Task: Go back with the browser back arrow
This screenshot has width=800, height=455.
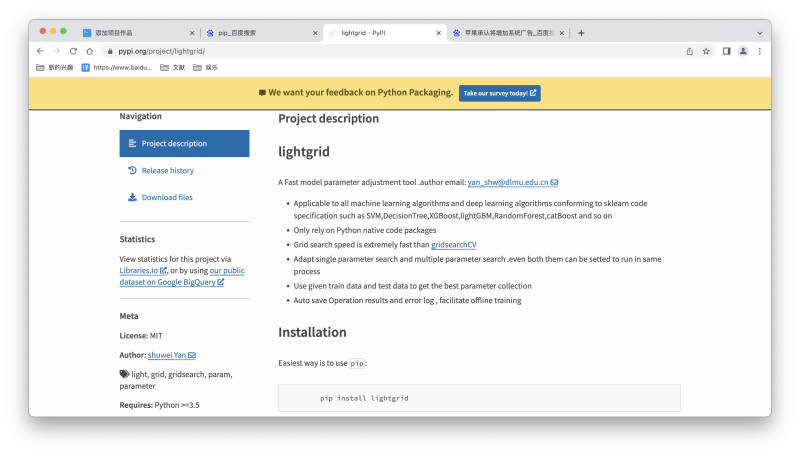Action: click(x=40, y=51)
